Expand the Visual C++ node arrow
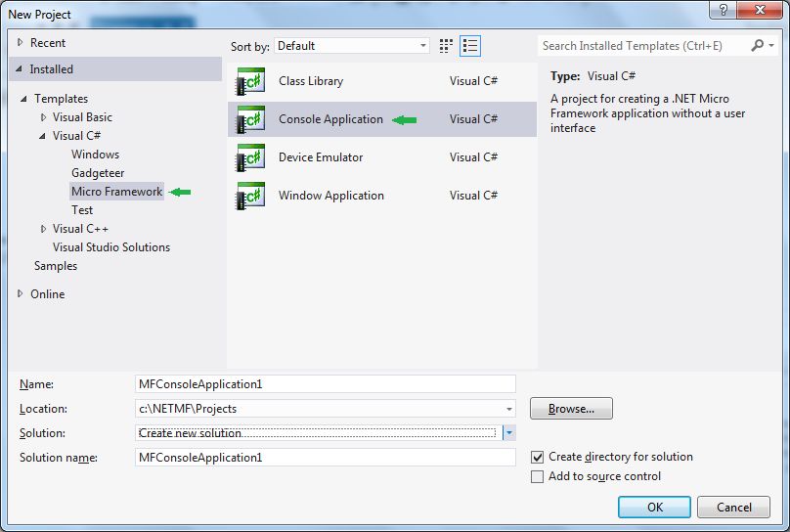This screenshot has height=532, width=790. click(x=43, y=229)
